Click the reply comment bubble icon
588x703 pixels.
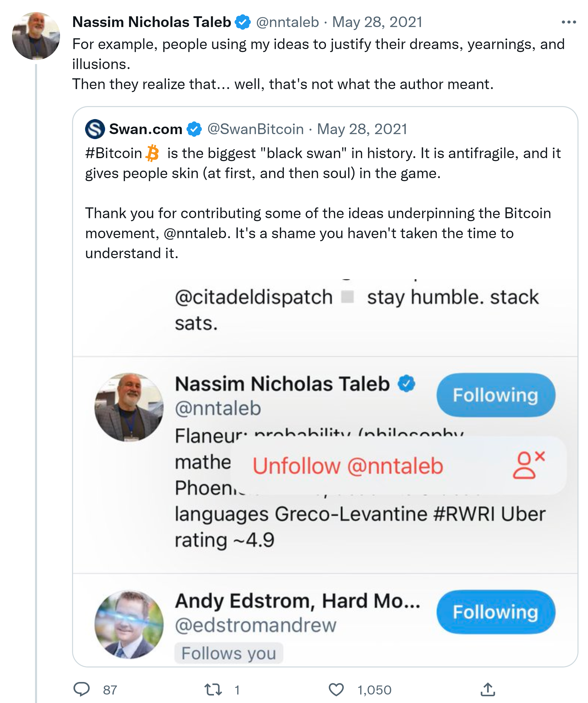pos(81,689)
